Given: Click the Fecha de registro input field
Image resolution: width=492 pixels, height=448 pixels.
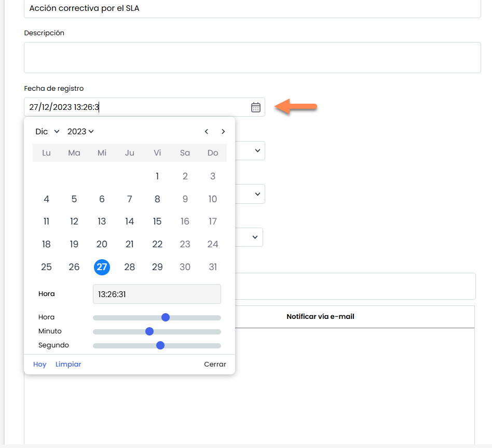Looking at the screenshot, I should 135,107.
